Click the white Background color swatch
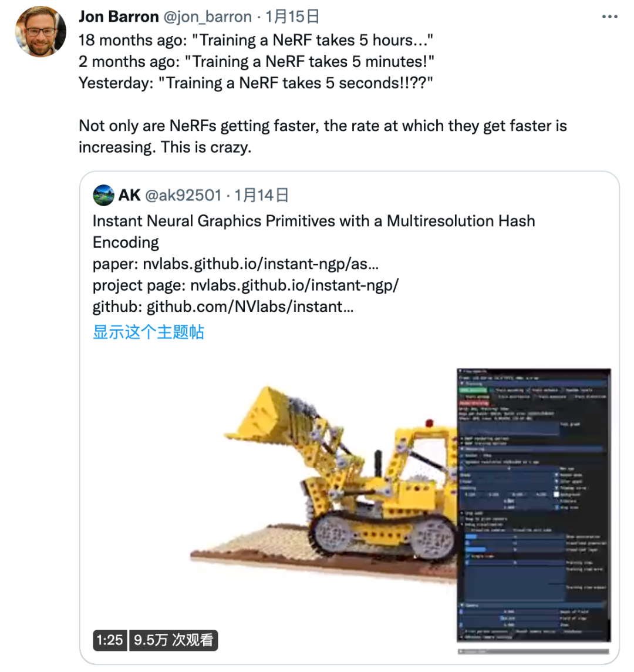The image size is (634, 672). (557, 495)
